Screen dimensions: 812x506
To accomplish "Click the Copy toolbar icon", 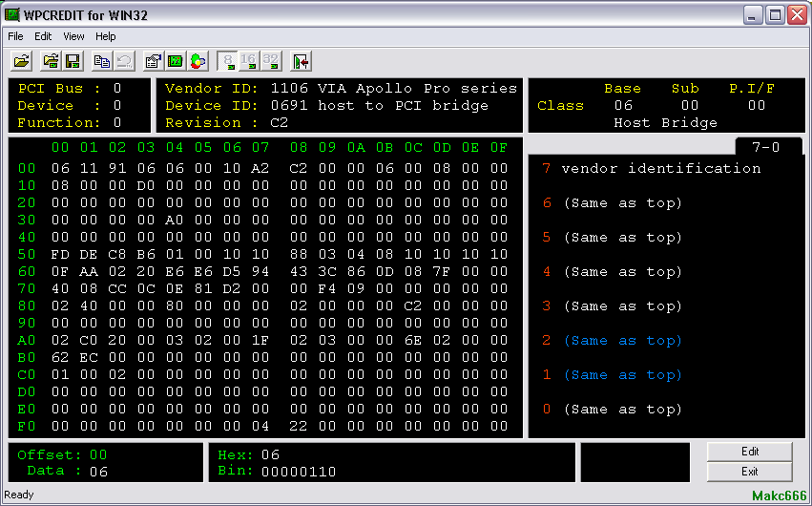I will coord(101,61).
